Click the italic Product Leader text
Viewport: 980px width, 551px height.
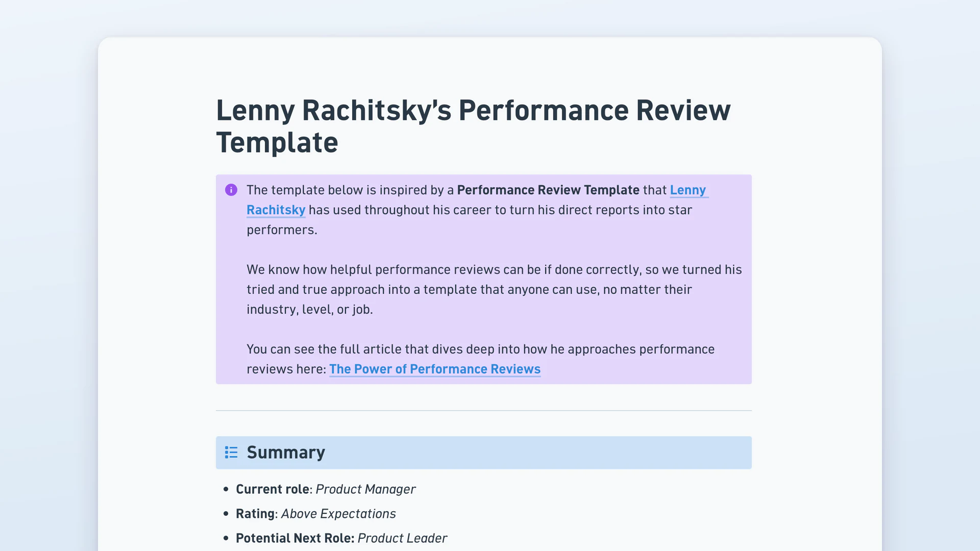point(402,538)
